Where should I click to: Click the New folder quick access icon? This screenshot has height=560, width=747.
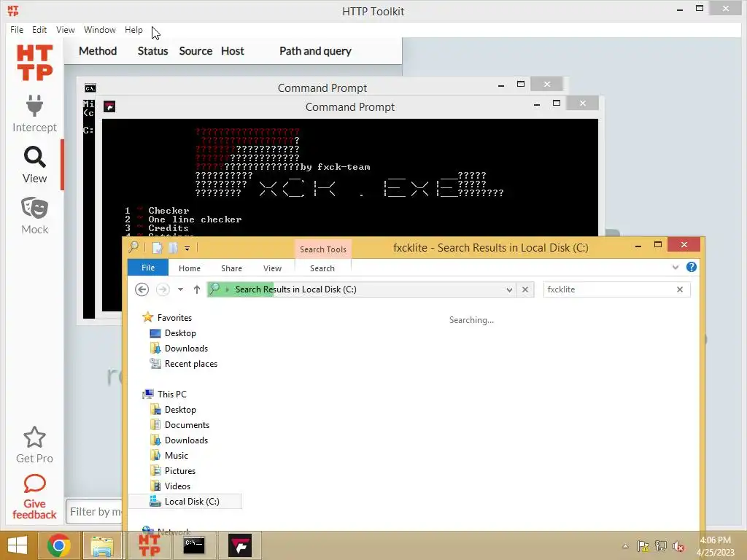173,248
